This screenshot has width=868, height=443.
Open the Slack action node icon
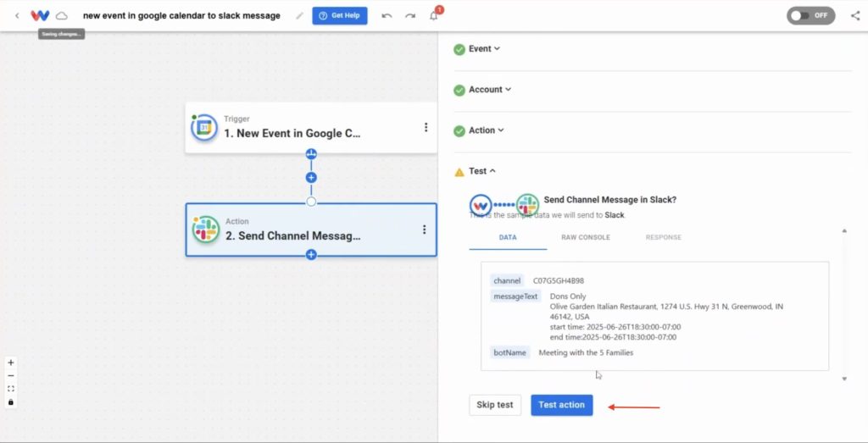pos(206,230)
